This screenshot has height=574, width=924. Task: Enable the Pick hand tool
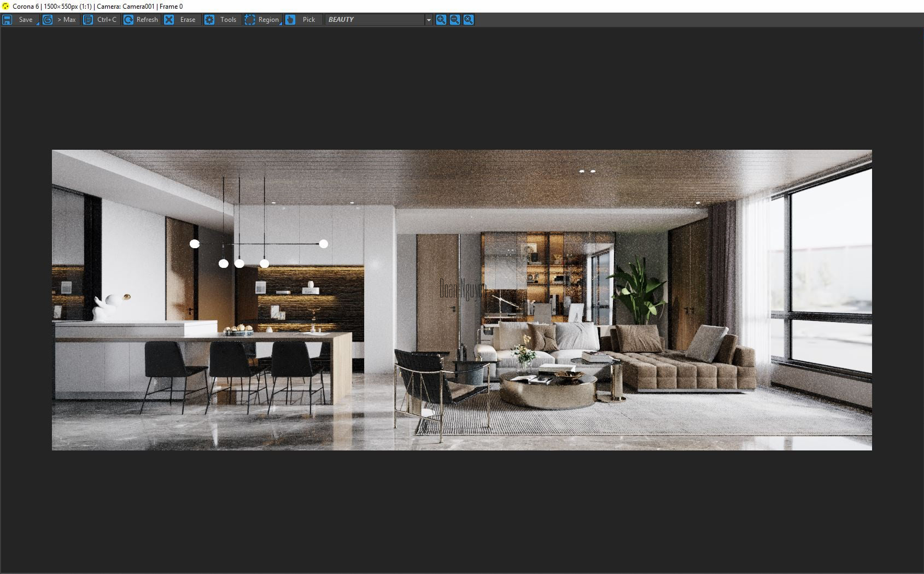click(301, 20)
